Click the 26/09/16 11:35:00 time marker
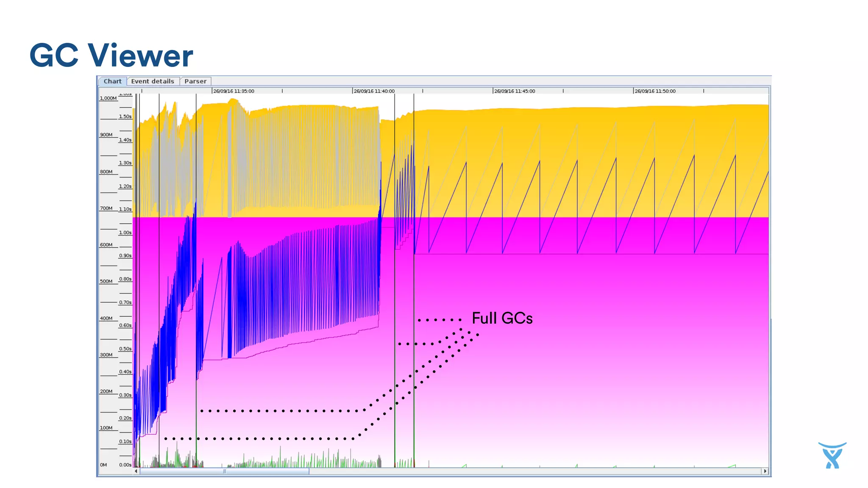This screenshot has width=868, height=488. tap(234, 91)
